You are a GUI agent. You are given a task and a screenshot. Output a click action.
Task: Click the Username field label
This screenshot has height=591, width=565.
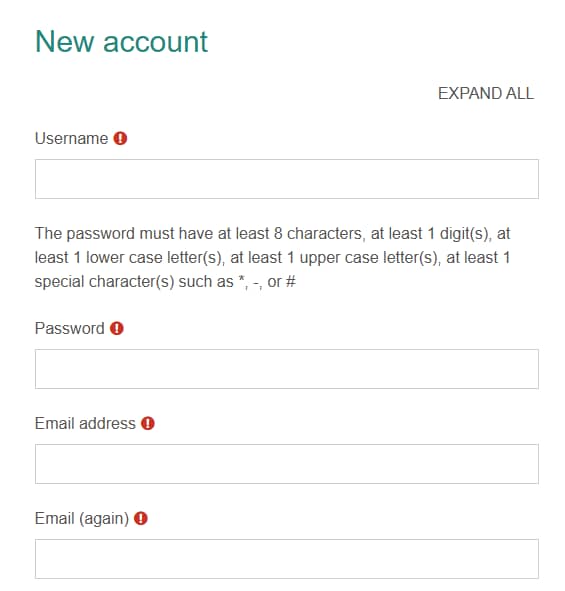[x=72, y=139]
